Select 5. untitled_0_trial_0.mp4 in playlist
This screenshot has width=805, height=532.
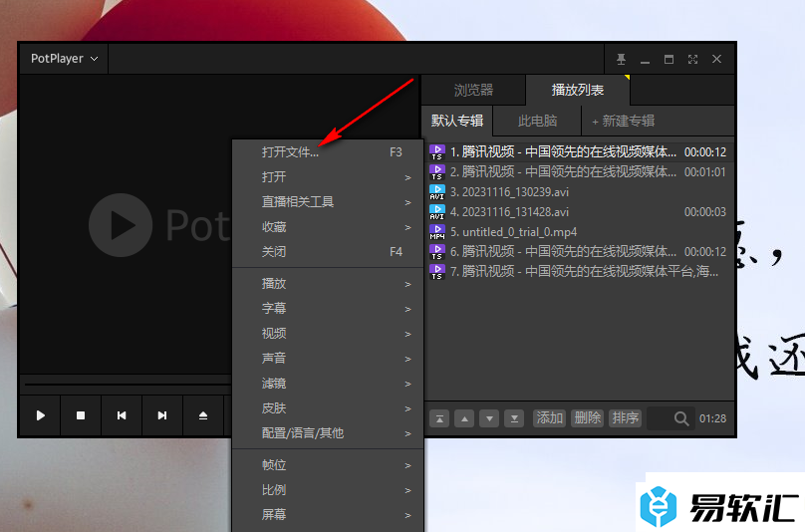tap(578, 232)
